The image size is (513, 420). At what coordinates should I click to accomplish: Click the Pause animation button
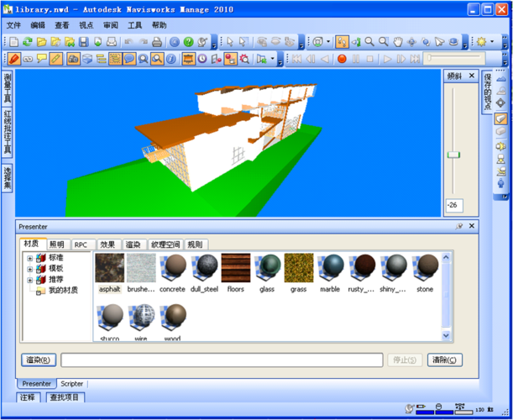click(356, 59)
